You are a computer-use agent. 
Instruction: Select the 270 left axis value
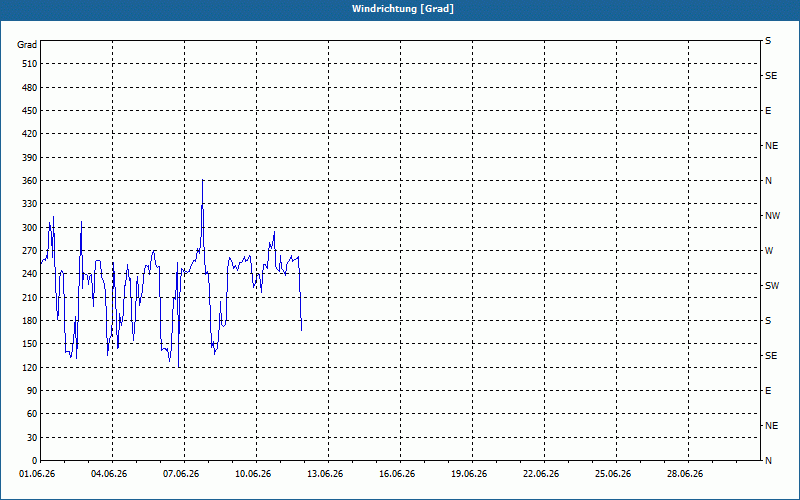pos(30,251)
